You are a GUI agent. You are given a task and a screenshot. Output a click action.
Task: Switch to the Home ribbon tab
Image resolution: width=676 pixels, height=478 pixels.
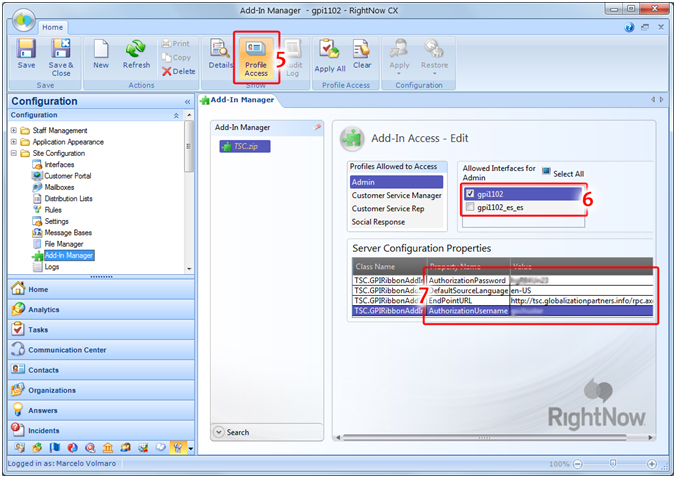point(53,27)
